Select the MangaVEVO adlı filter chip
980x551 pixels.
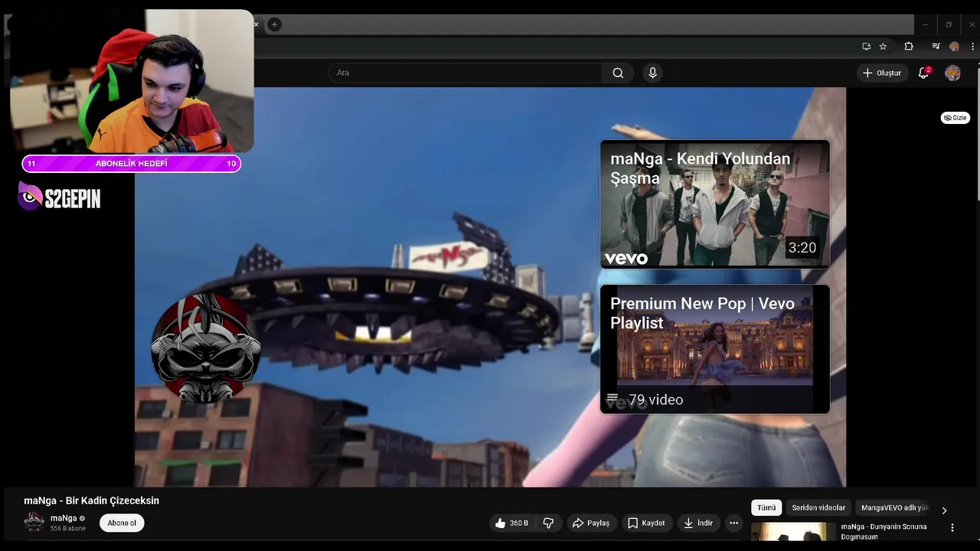893,507
